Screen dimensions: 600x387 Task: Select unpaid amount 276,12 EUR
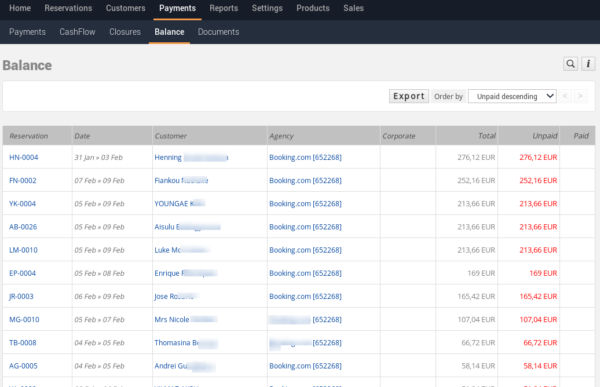tap(538, 157)
